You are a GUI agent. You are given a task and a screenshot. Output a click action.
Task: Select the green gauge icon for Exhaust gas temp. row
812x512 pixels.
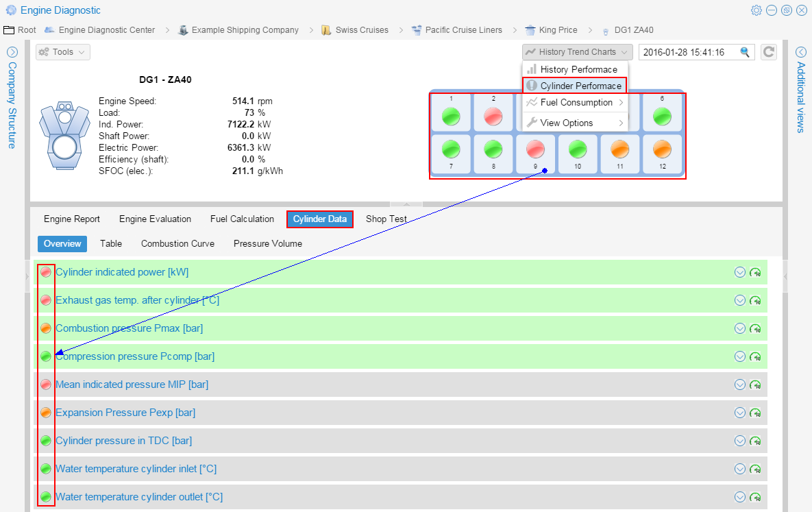click(755, 300)
